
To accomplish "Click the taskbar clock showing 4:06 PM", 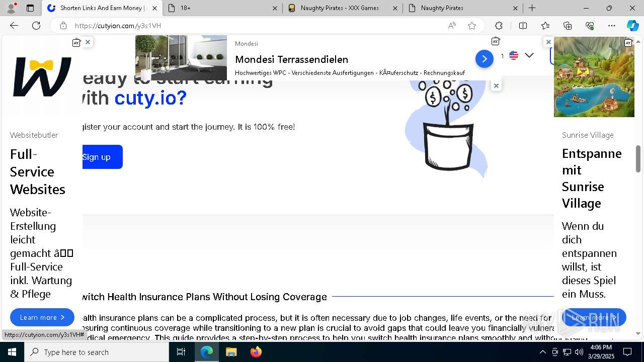I will pos(601,352).
